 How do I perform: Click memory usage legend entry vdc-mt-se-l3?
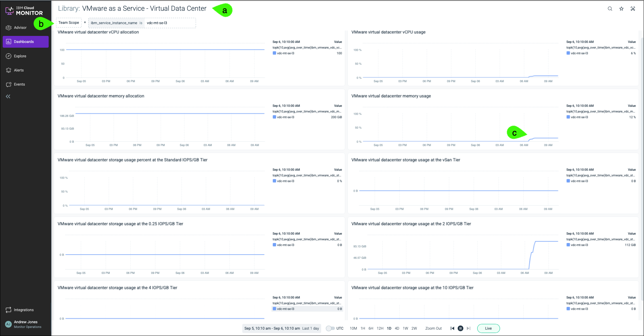point(601,117)
